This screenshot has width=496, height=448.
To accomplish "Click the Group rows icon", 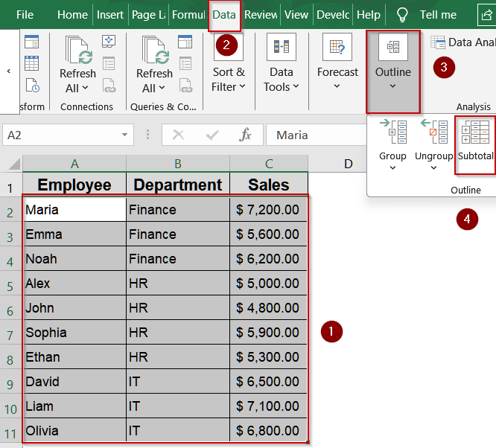I will [x=392, y=132].
